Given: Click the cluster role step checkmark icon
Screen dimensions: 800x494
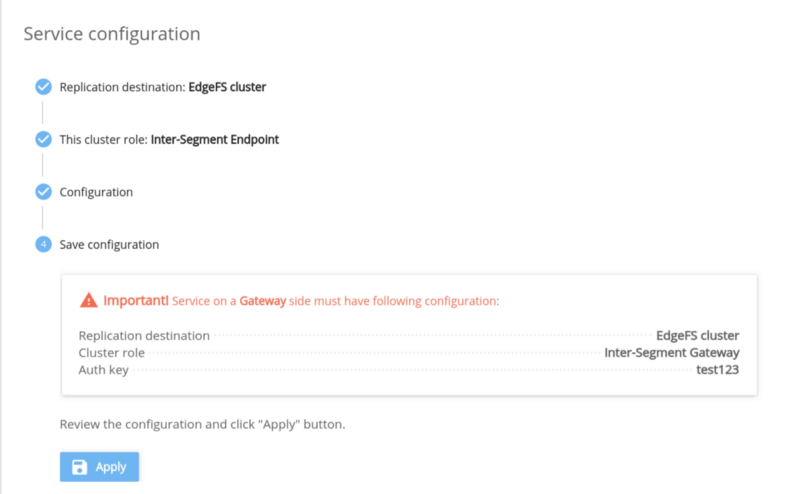Looking at the screenshot, I should pyautogui.click(x=43, y=139).
